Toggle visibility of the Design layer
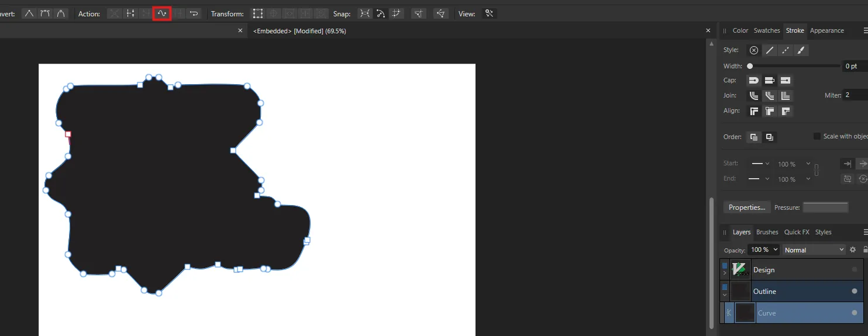The height and width of the screenshot is (336, 868). tap(854, 270)
